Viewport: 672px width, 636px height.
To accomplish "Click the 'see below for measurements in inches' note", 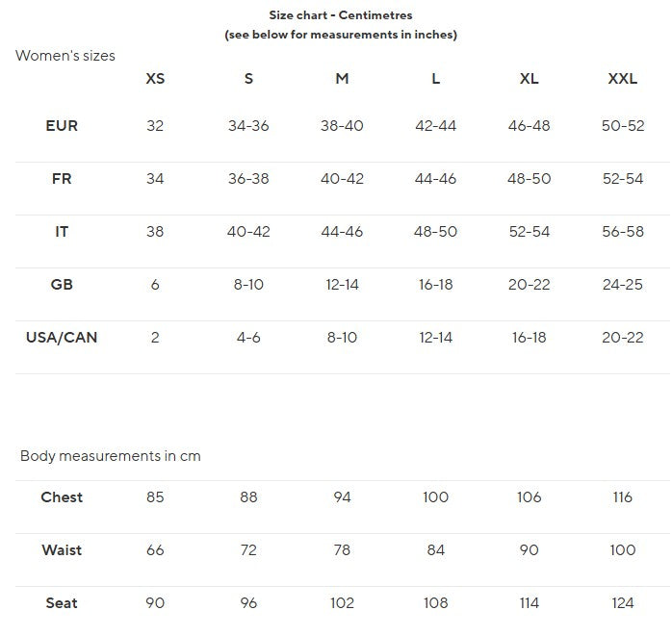I will 341,35.
